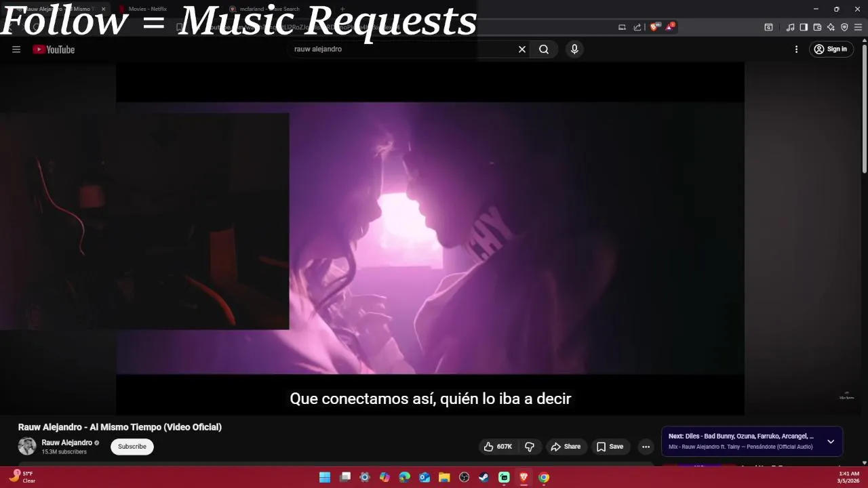The height and width of the screenshot is (488, 868).
Task: Open OBS Studio from the taskbar
Action: (464, 477)
